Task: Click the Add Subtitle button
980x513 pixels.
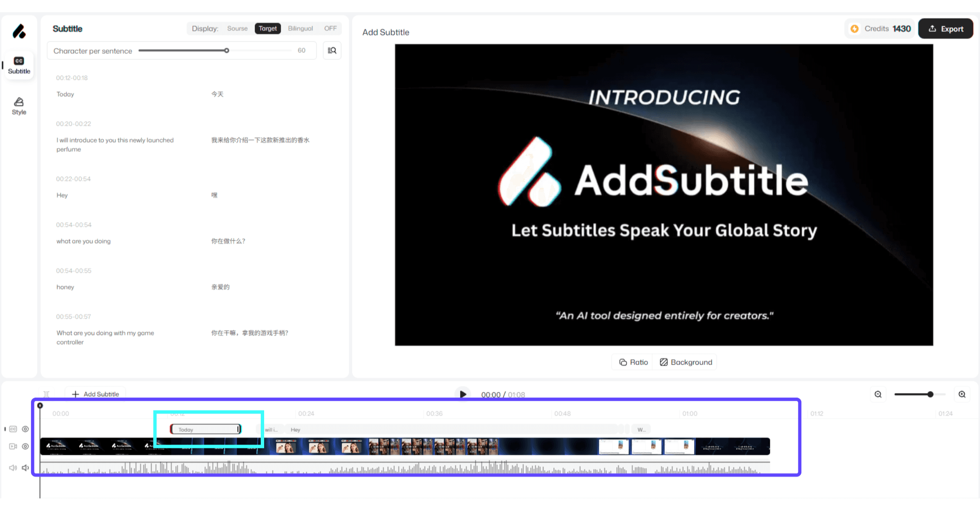Action: pos(96,394)
